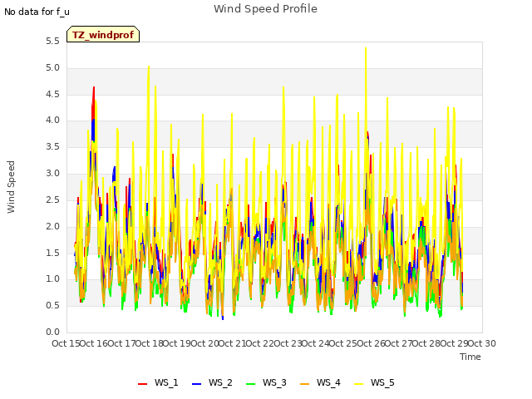Screen dimensions: 532x399
Task: Click the Oct 30 x-axis tick label
Action: 482,343
